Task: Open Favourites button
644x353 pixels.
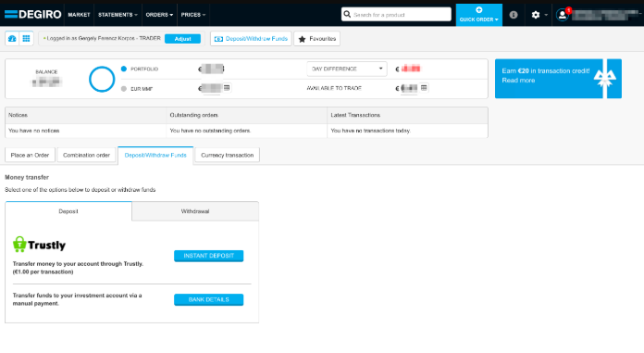Action: coord(316,39)
